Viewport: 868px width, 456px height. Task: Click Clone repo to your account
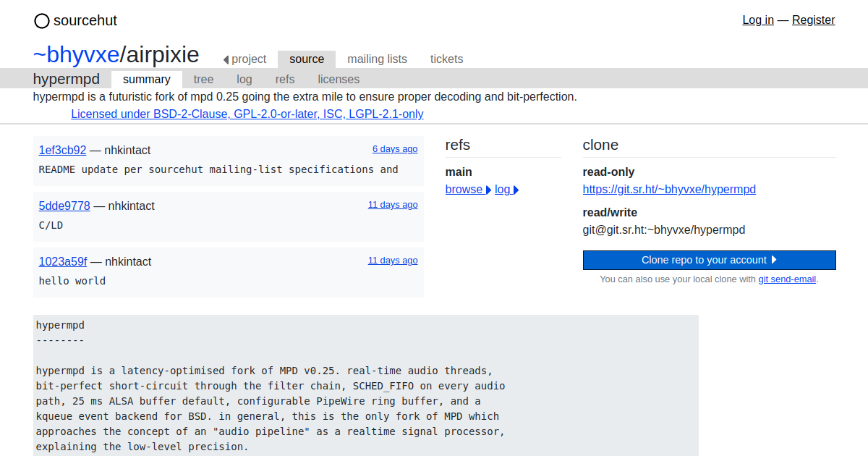click(x=710, y=260)
